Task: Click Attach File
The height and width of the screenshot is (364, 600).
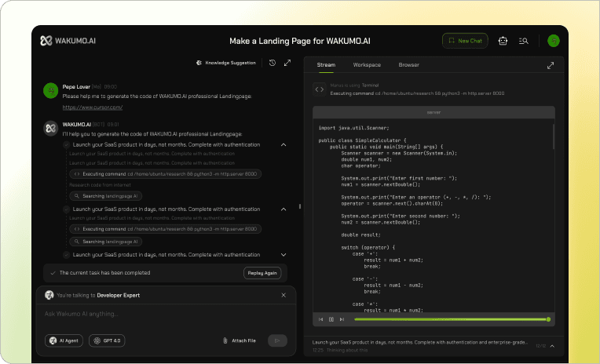Action: [240, 340]
